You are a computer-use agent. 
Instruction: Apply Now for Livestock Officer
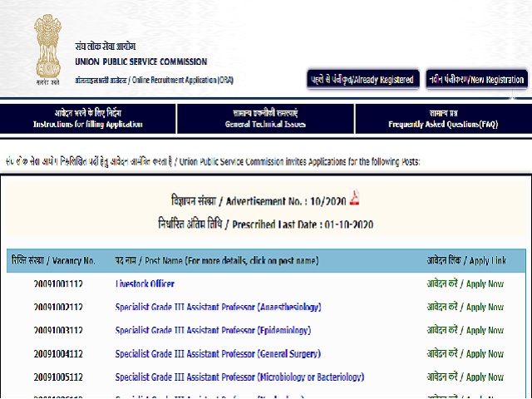465,283
